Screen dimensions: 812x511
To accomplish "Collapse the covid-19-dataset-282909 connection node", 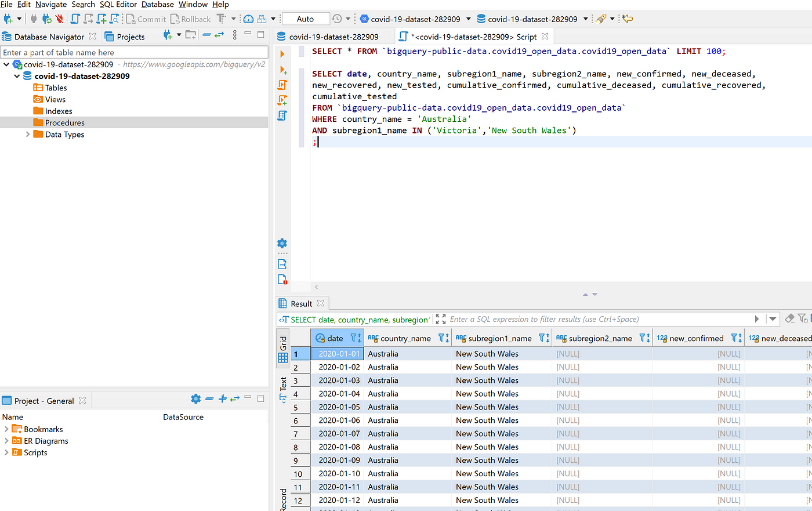I will (x=6, y=64).
